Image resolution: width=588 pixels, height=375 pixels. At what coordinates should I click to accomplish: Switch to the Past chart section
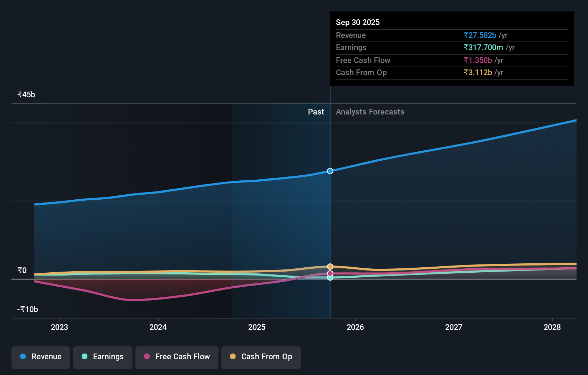[316, 112]
